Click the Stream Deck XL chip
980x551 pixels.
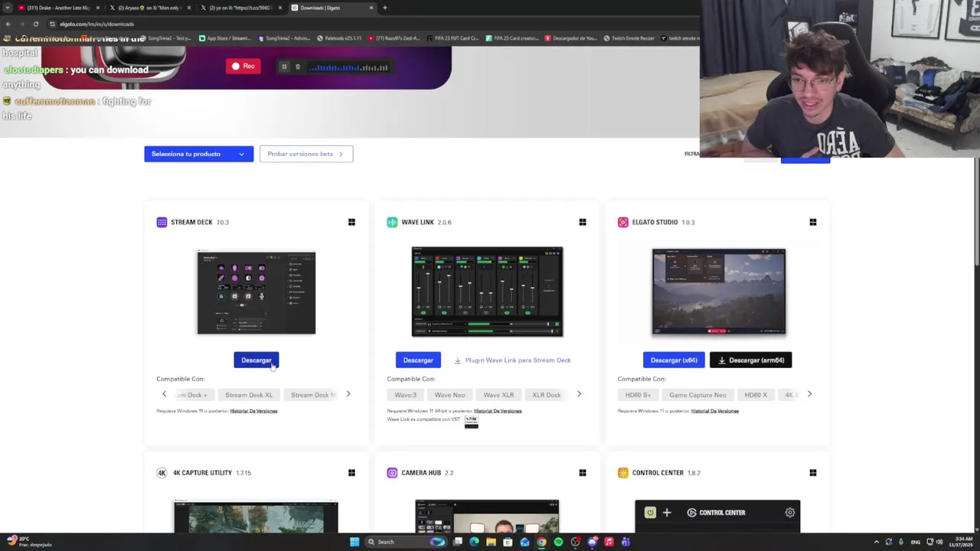pyautogui.click(x=249, y=395)
